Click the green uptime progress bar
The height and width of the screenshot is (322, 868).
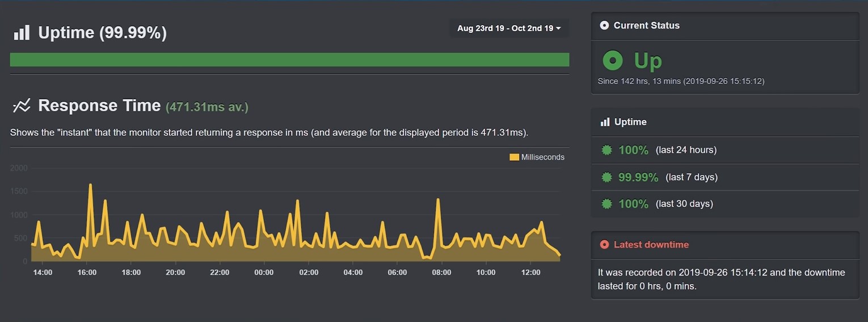[x=289, y=60]
